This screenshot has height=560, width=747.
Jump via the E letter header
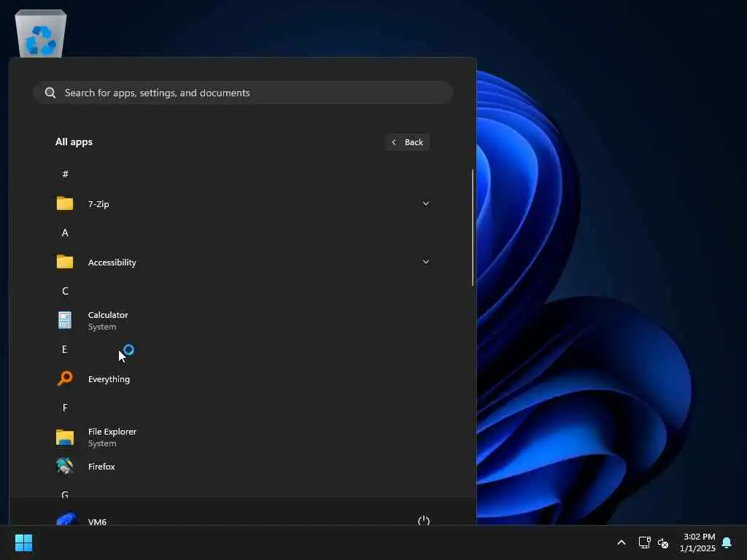65,349
